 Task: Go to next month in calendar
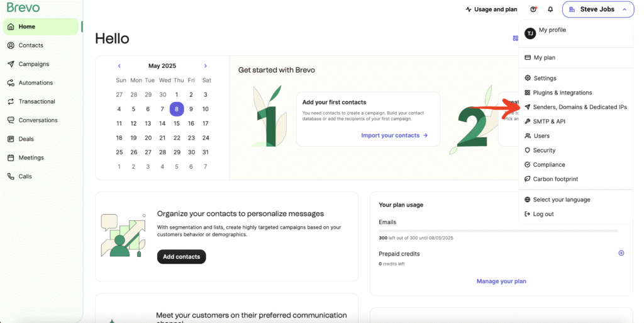(206, 65)
